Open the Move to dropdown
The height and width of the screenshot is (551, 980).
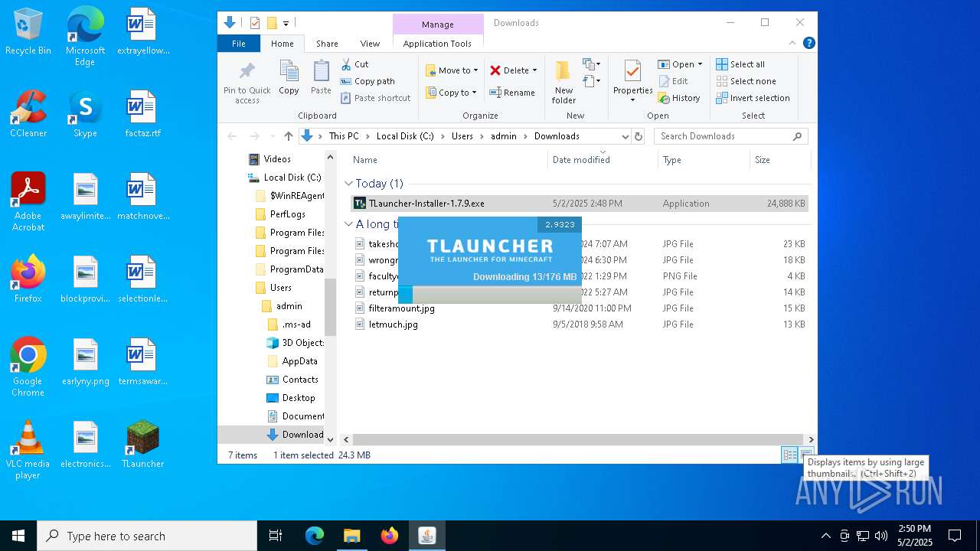click(452, 70)
